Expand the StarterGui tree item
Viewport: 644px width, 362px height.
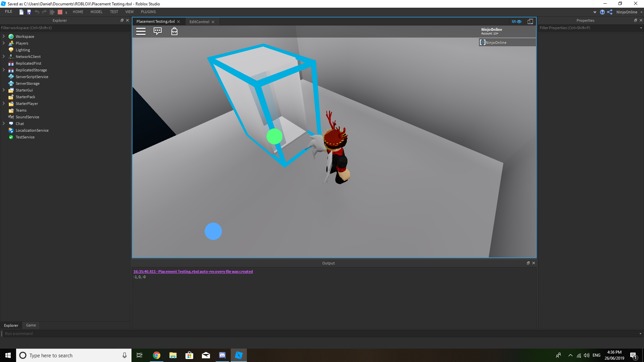coord(3,90)
